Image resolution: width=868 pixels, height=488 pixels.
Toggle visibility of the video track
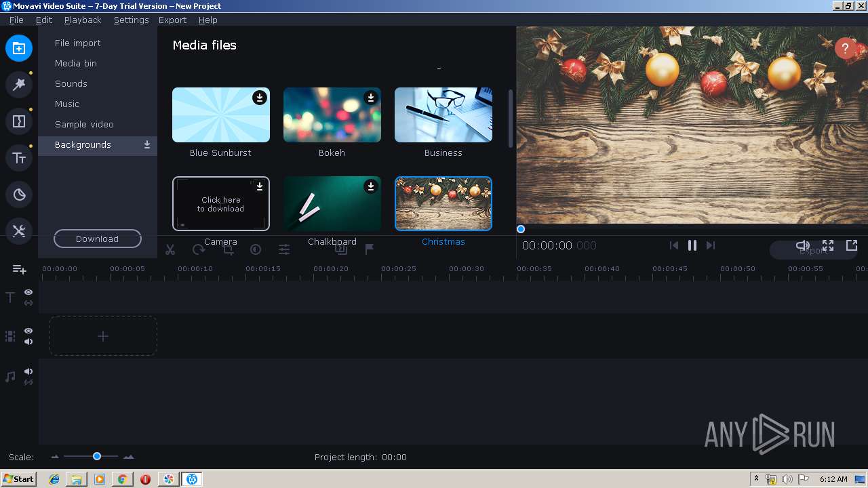coord(28,331)
